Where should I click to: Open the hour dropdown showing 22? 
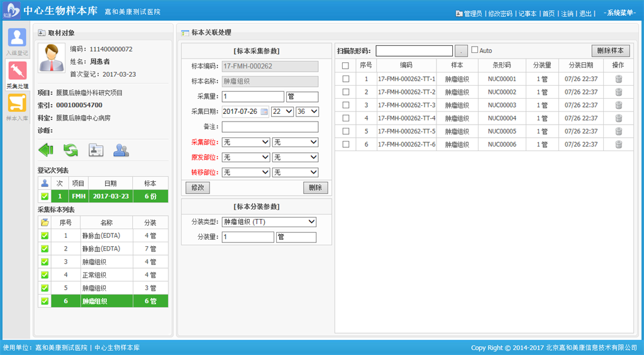click(x=282, y=111)
